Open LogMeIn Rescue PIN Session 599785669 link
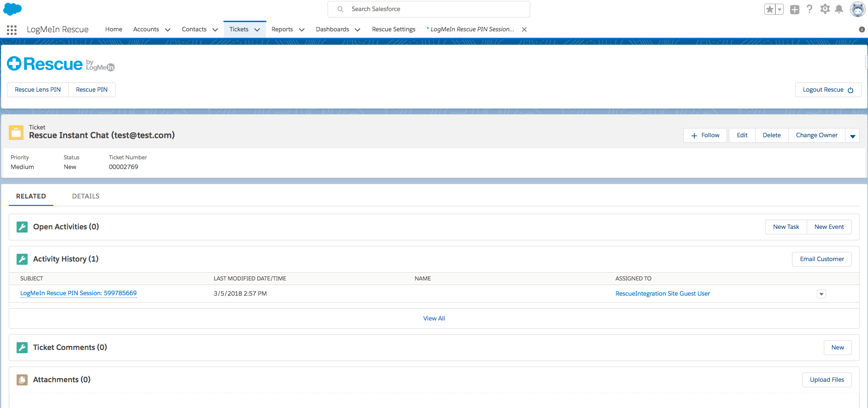 (x=78, y=293)
